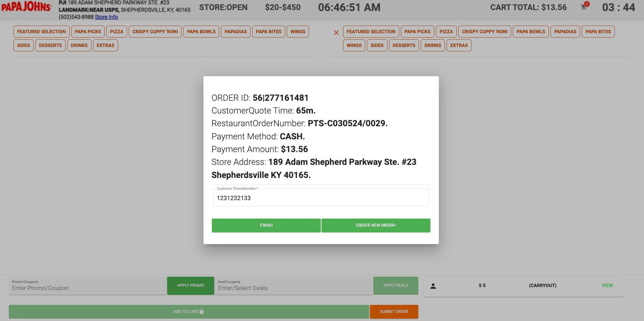Click the locked Add to Cart button
Screen dimensions: 644x321
[189, 312]
